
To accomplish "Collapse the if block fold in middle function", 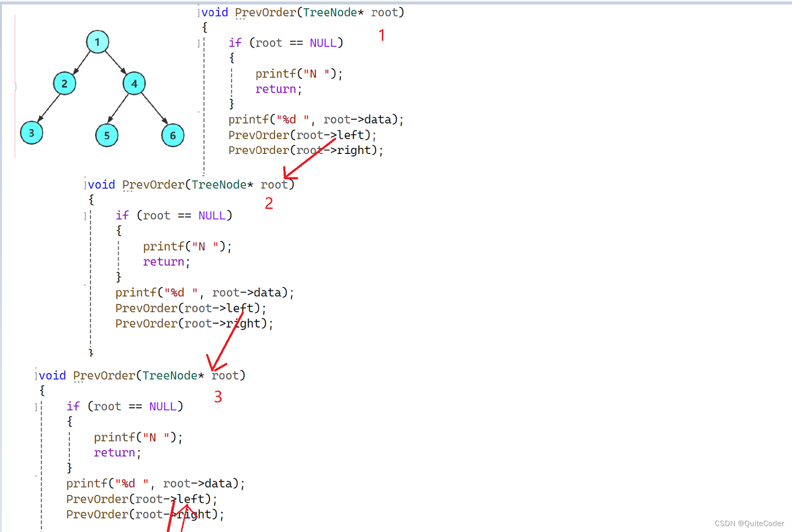I will [85, 216].
